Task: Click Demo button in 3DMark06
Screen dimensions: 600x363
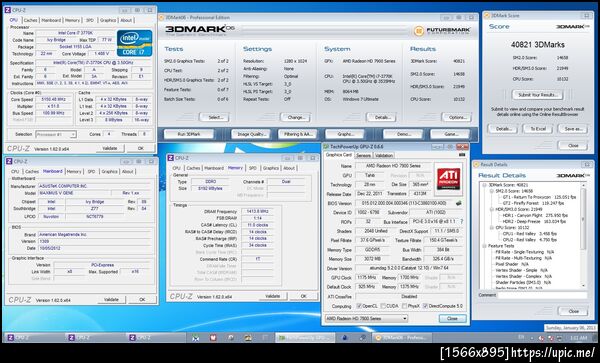Action: click(x=403, y=134)
